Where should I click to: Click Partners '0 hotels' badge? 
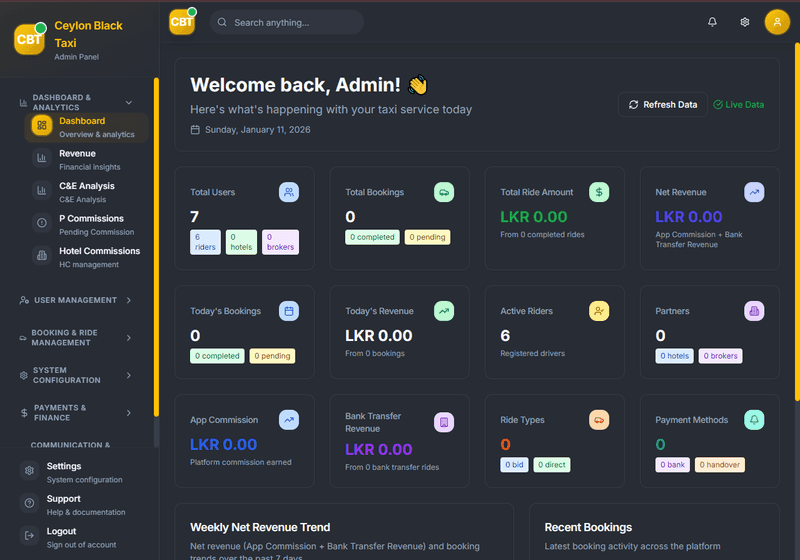click(x=674, y=356)
